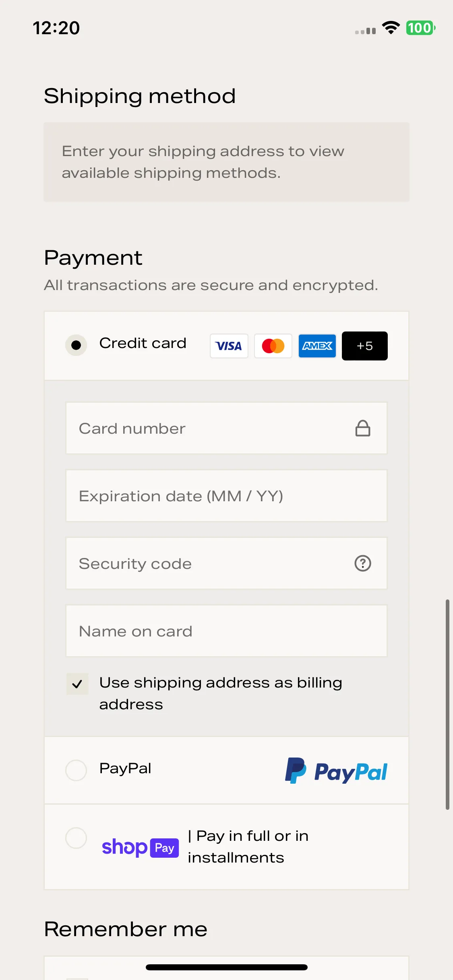Image resolution: width=453 pixels, height=980 pixels.
Task: Tap the battery indicator icon
Action: click(421, 28)
